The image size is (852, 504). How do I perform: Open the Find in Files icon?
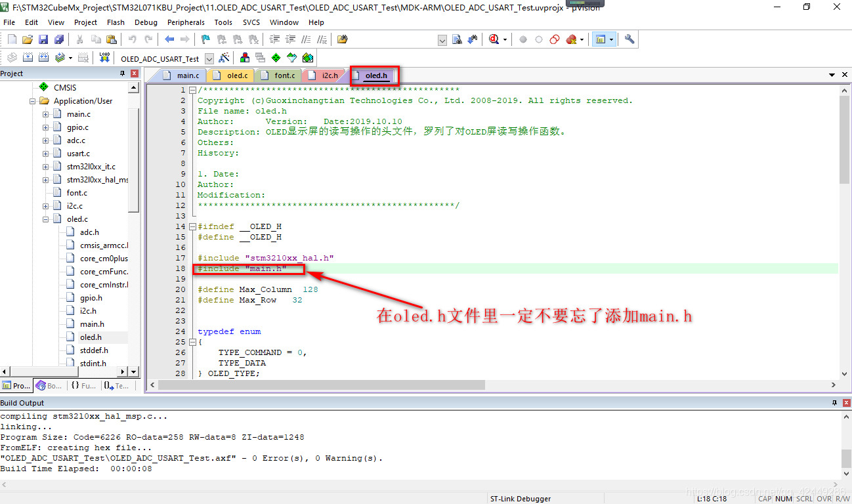[342, 39]
